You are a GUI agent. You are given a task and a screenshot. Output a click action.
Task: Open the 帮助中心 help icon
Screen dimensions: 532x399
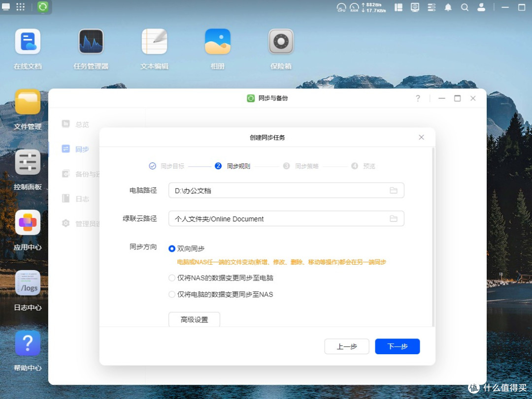(28, 343)
